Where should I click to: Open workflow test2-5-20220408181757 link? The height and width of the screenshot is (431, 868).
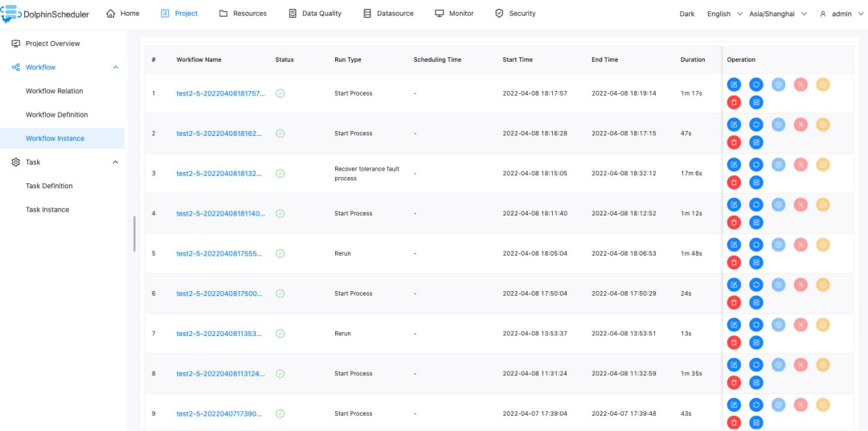(x=219, y=93)
